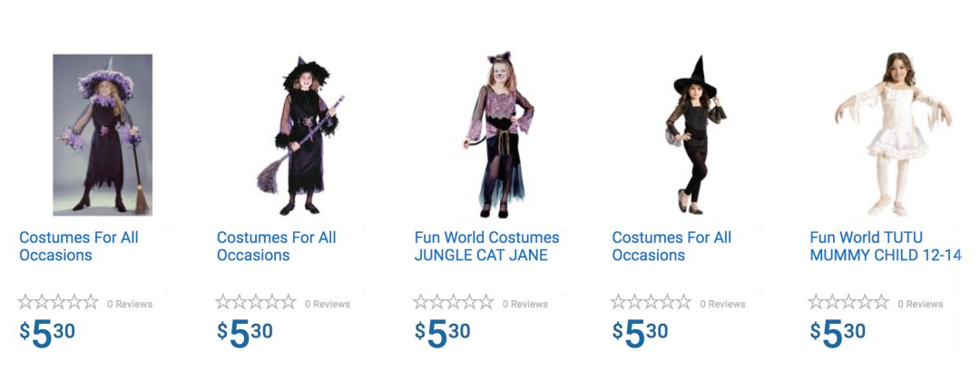980x380 pixels.
Task: View the Tutu Mummy child costume image
Action: 893,134
